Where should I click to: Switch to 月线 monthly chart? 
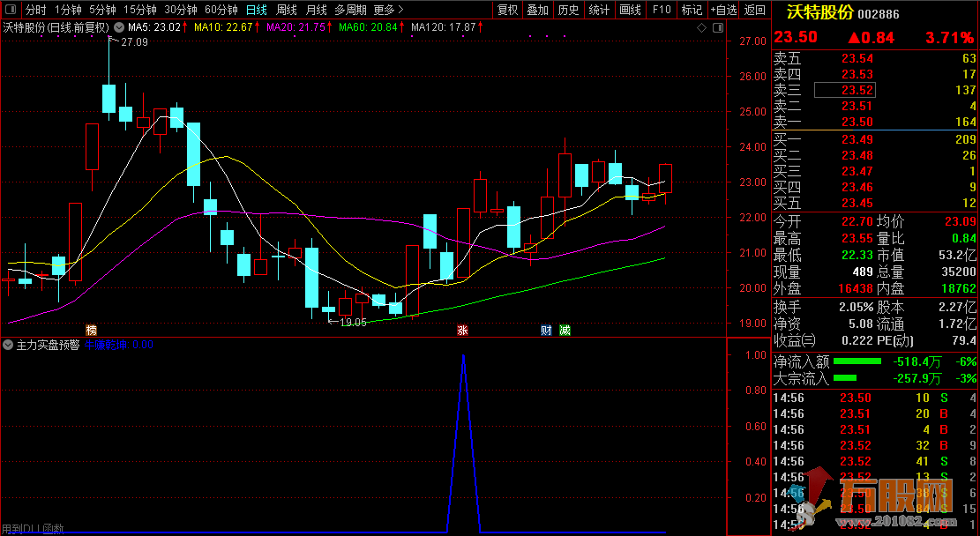[317, 10]
